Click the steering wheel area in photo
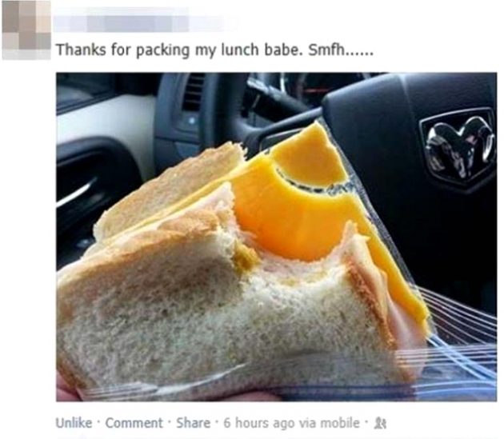 click(x=402, y=129)
